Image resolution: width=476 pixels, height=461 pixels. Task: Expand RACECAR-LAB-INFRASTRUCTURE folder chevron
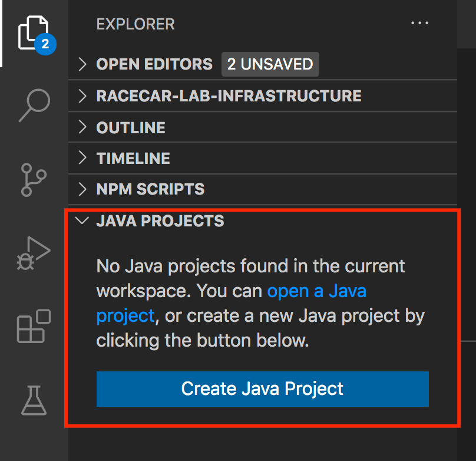click(82, 96)
